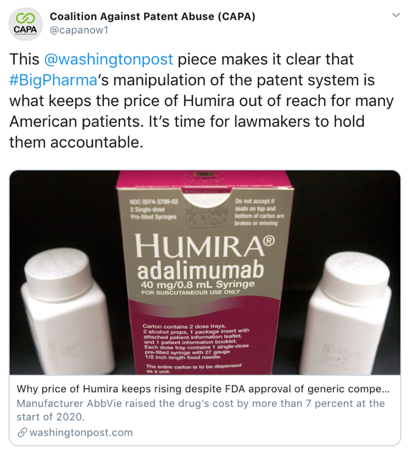Click the 'them accountable.' tweet line
410x456 pixels.
tap(76, 142)
